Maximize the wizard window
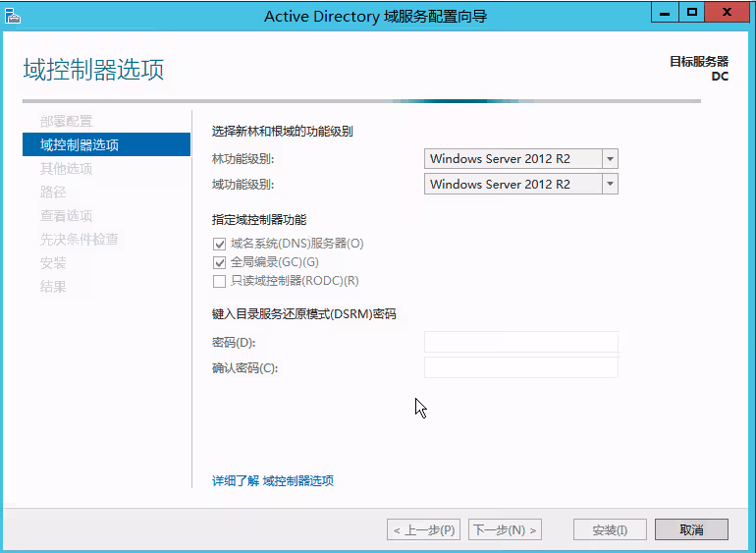The image size is (756, 553). pyautogui.click(x=692, y=13)
